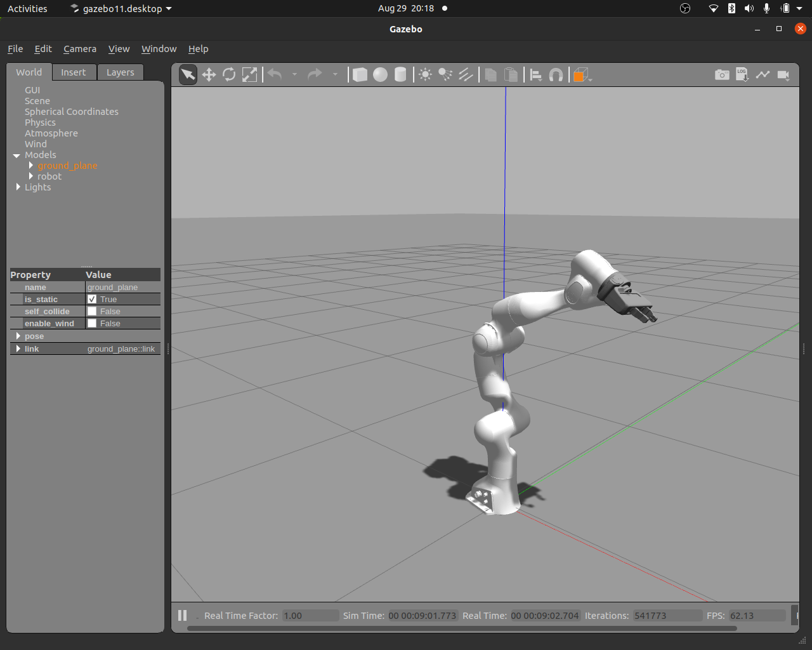Insert a box shape
The image size is (812, 650).
coord(360,75)
